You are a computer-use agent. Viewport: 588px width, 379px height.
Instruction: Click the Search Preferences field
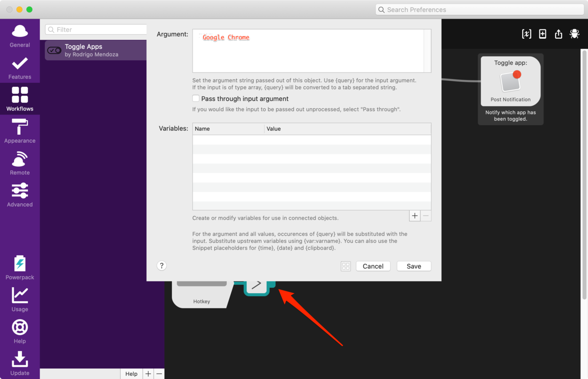pos(479,9)
